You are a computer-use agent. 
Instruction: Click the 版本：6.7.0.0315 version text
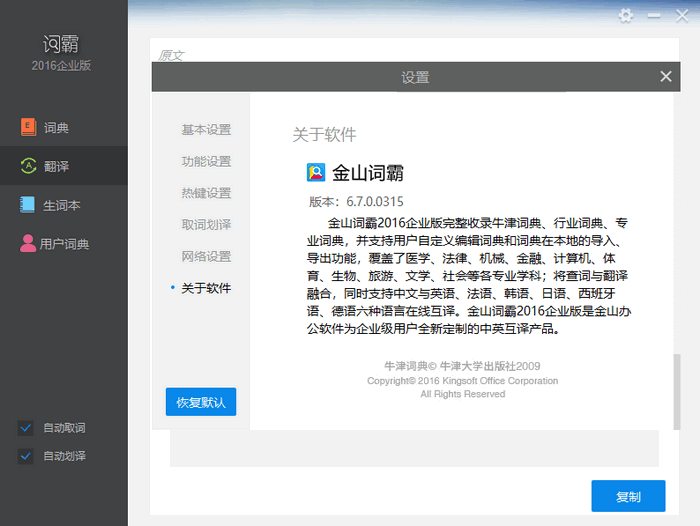coord(356,202)
